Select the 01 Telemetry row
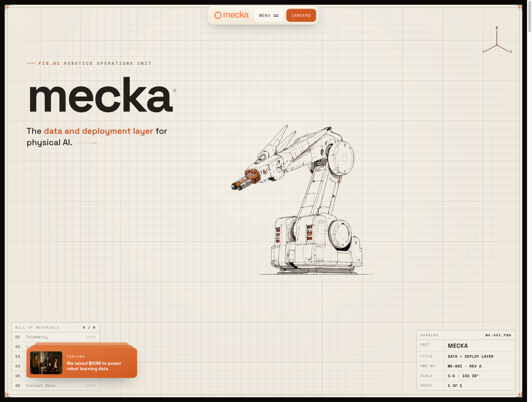 [56, 337]
